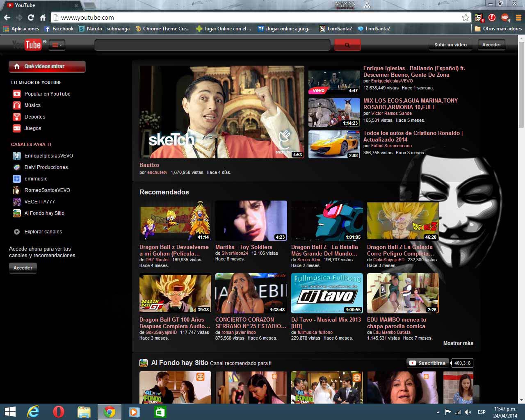The height and width of the screenshot is (420, 525).
Task: Open Dragon Ball z Devuelveme Gohan thumbnail
Action: (x=175, y=221)
